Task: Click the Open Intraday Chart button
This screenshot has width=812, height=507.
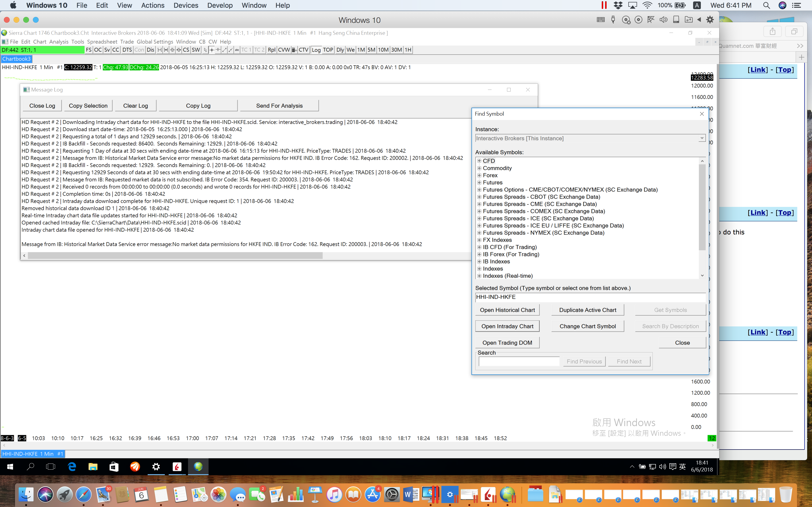Action: [507, 326]
